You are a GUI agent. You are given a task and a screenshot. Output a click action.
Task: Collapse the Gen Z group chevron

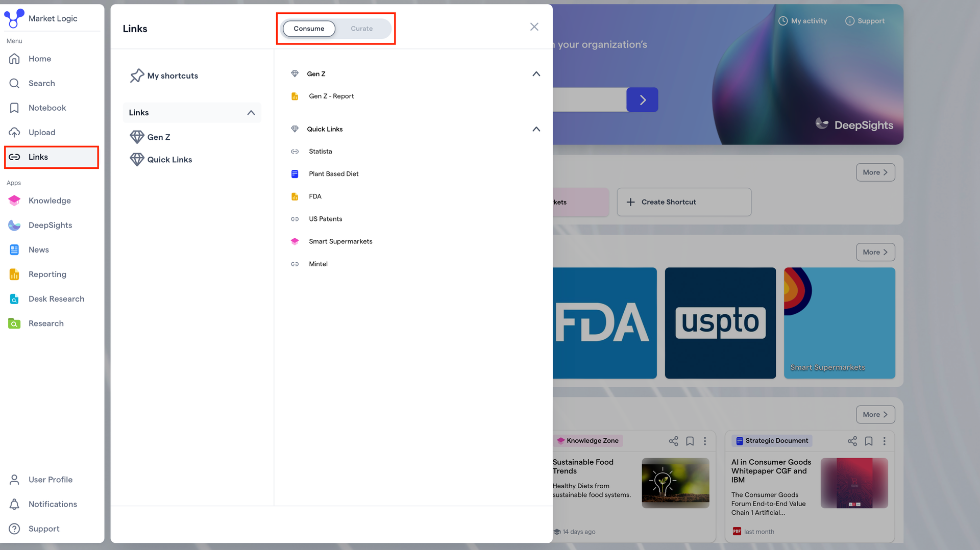click(x=536, y=74)
